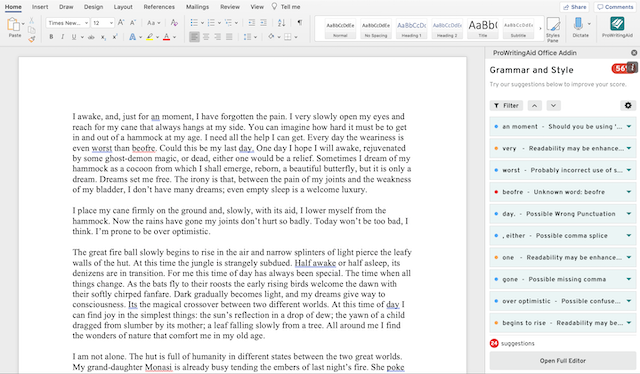
Task: Click the Open Full Editor button
Action: pos(562,361)
